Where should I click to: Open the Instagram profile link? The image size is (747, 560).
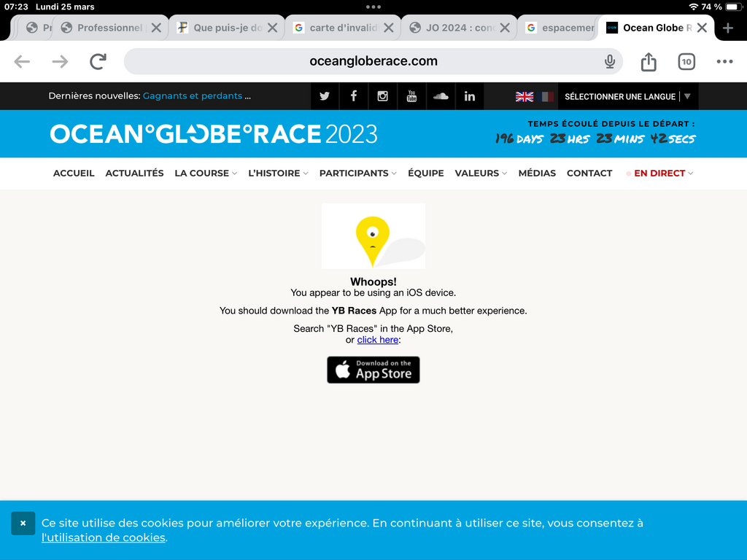382,96
